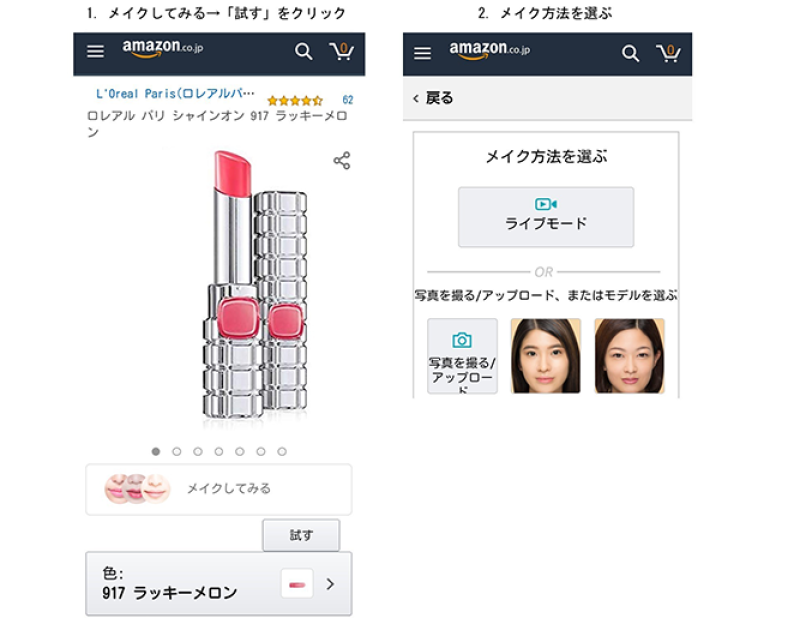Tap the back chevron next to 戻る

pos(415,96)
